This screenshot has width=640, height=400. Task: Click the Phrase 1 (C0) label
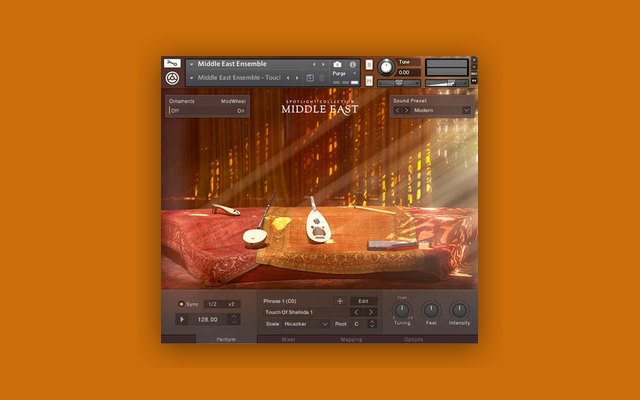(280, 301)
